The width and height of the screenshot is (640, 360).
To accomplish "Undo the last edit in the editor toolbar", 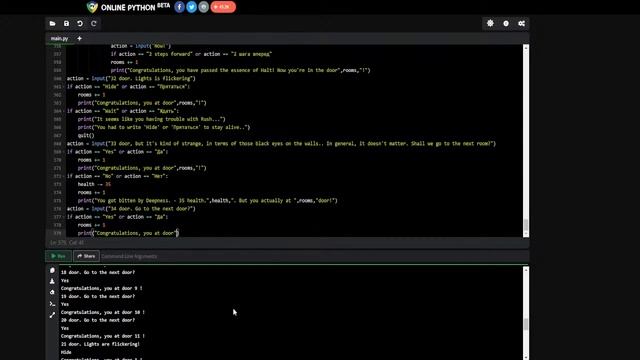I will pos(80,24).
